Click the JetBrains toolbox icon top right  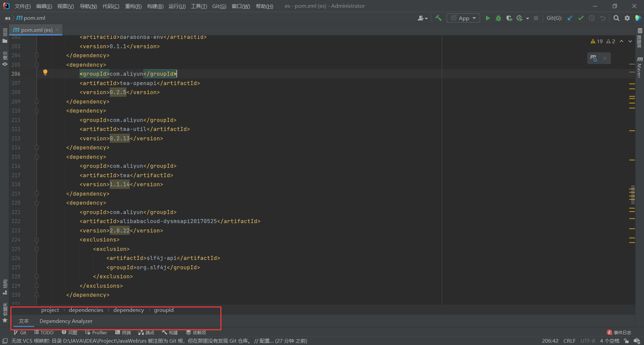click(x=638, y=18)
